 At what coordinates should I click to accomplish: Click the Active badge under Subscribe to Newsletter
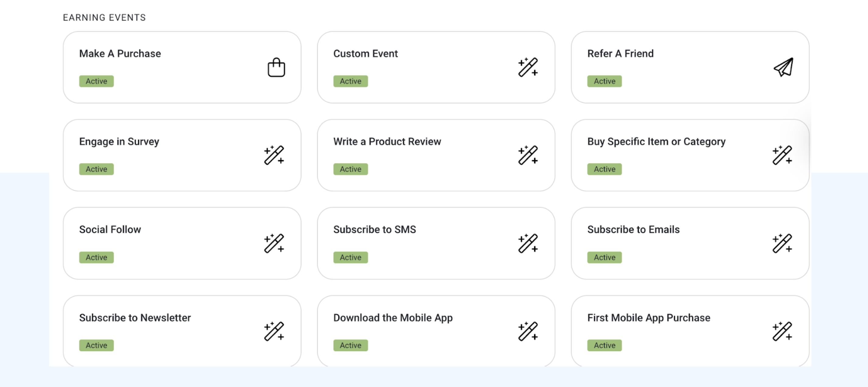click(96, 345)
